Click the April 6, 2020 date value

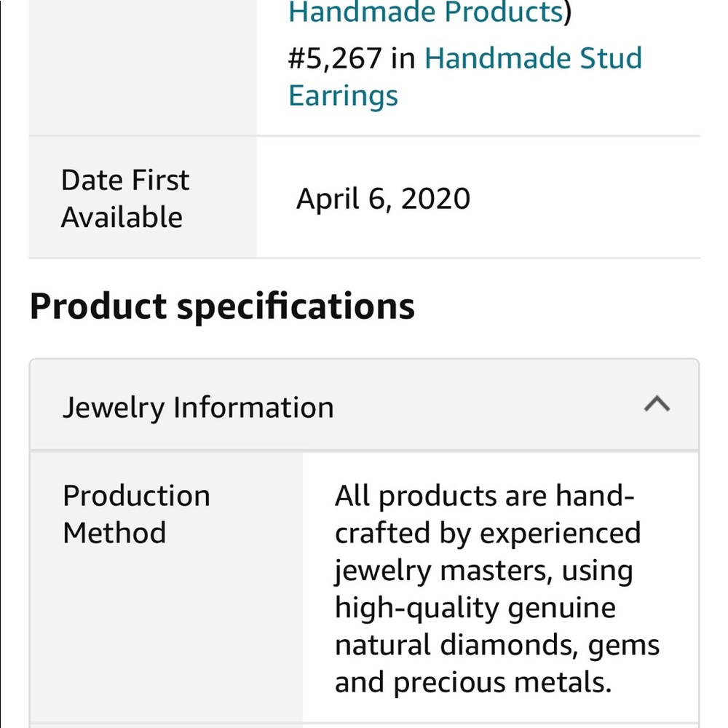tap(383, 199)
